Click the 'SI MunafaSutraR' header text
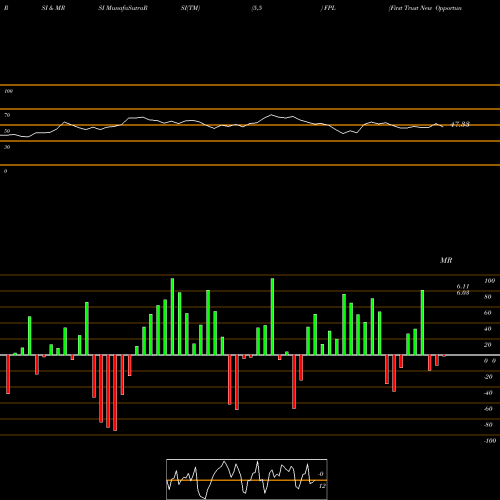Viewport: 500px width, 500px height. (x=123, y=8)
